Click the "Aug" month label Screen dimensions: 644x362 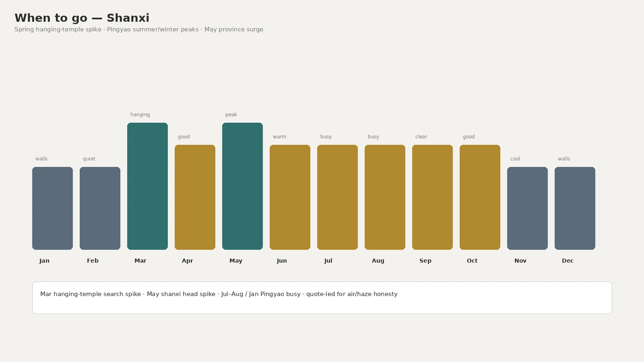pos(378,261)
